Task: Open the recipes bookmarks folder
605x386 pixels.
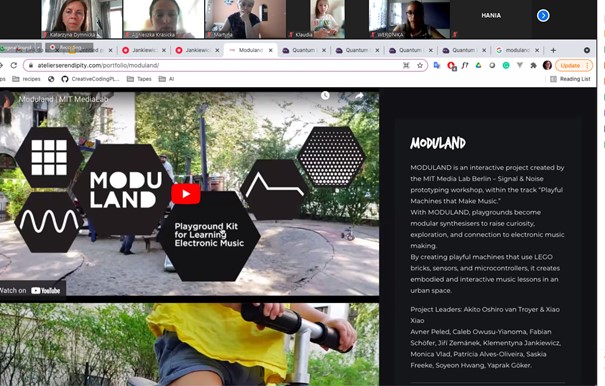Action: pos(27,79)
